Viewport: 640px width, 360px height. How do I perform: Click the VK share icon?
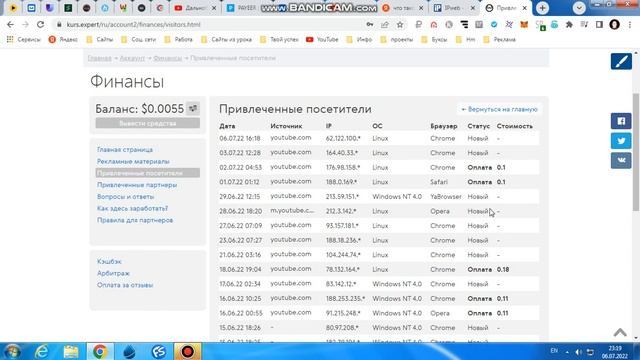click(x=621, y=160)
